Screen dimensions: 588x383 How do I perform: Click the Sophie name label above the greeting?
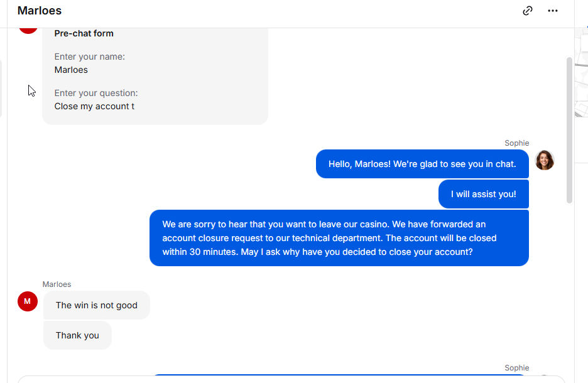click(x=517, y=143)
